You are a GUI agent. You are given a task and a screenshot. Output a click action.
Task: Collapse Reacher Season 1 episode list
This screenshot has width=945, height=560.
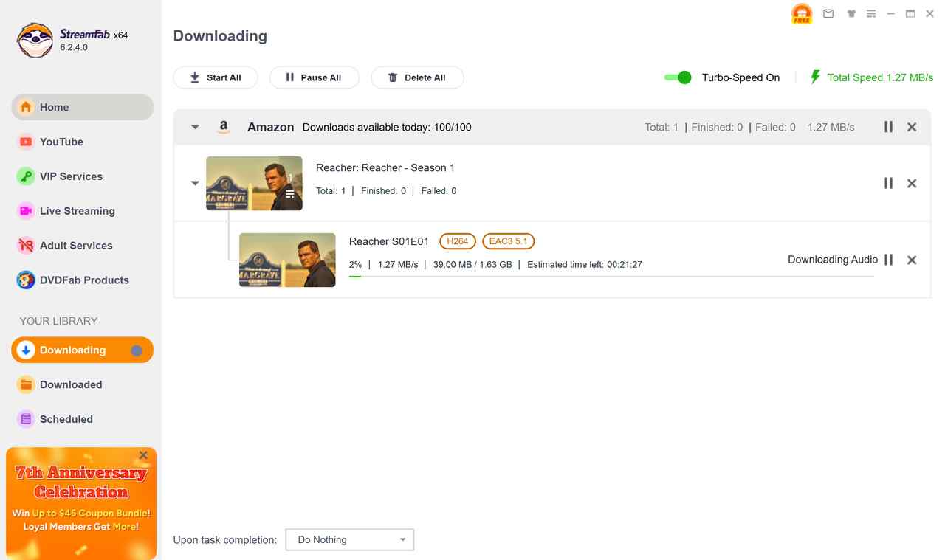coord(195,183)
